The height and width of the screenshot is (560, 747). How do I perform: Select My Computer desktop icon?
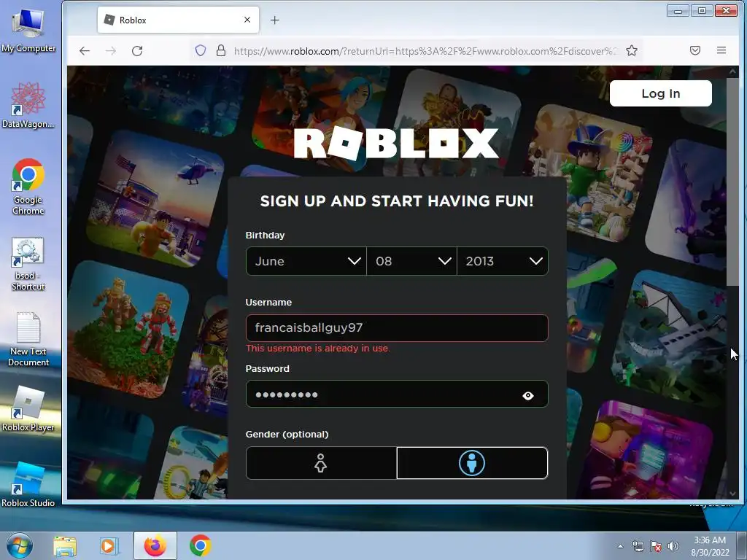tap(28, 30)
